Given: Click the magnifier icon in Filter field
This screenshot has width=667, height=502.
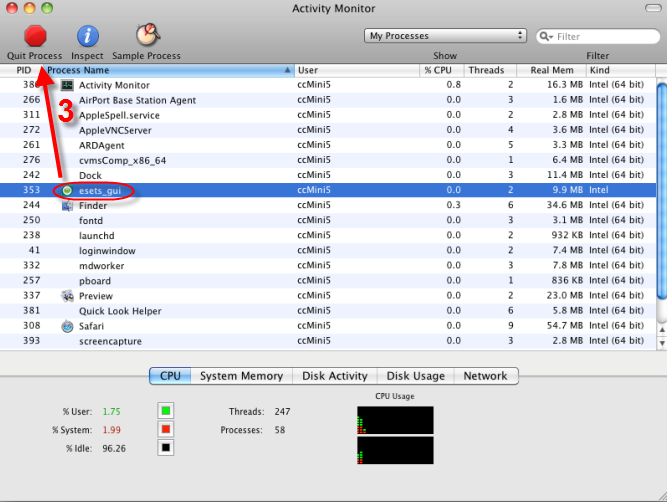Looking at the screenshot, I should pos(545,36).
